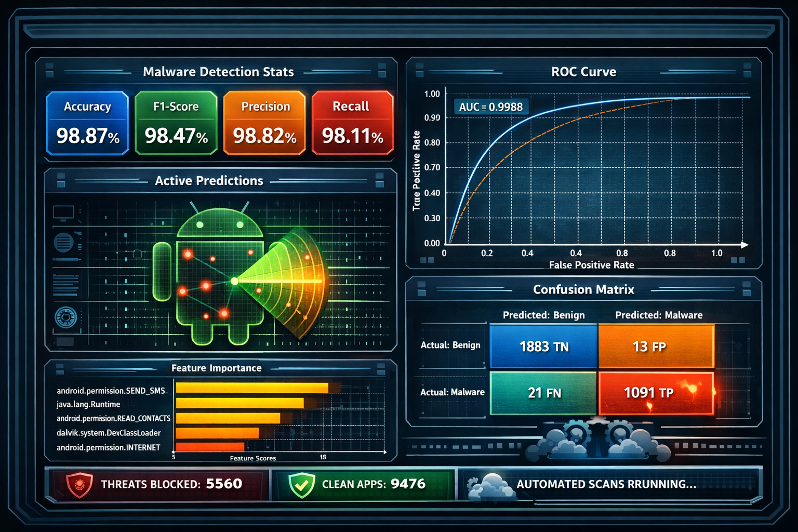The height and width of the screenshot is (532, 798).
Task: Click the "AUTOMATED SCANS RRUNNING..." status text
Action: pyautogui.click(x=606, y=484)
